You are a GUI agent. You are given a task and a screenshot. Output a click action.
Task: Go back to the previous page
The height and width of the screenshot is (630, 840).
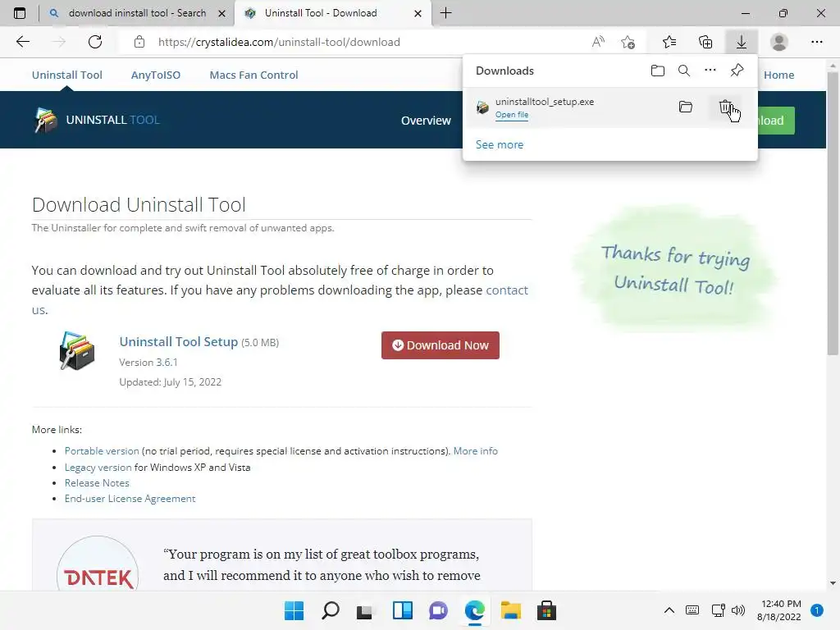tap(22, 42)
